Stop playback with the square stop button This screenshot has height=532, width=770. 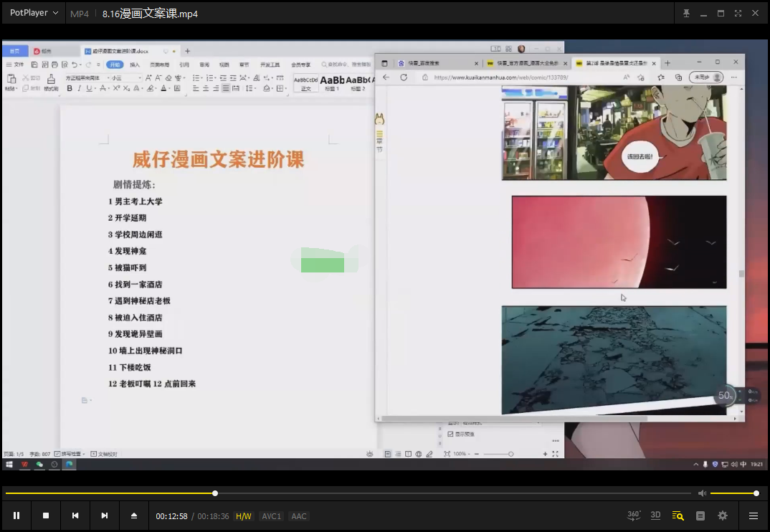[46, 516]
